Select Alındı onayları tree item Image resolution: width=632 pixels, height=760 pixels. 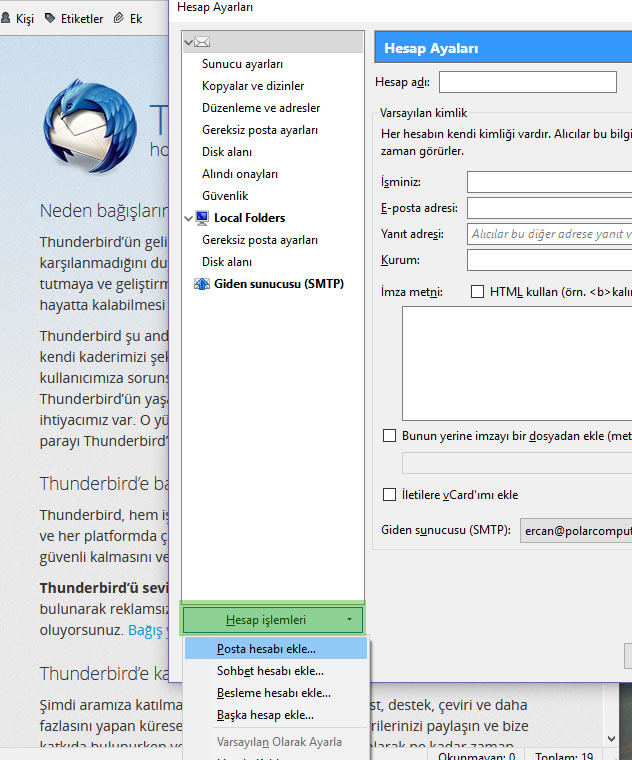240,174
